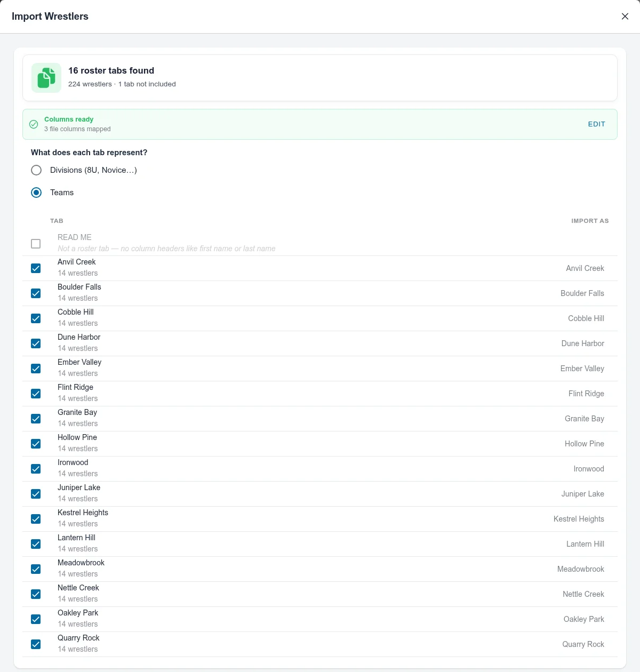The width and height of the screenshot is (640, 672).
Task: Click the Hollow Pine tab name
Action: tap(77, 437)
